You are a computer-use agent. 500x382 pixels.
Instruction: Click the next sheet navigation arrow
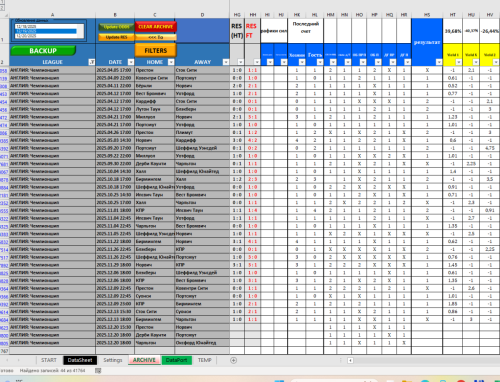click(x=18, y=360)
